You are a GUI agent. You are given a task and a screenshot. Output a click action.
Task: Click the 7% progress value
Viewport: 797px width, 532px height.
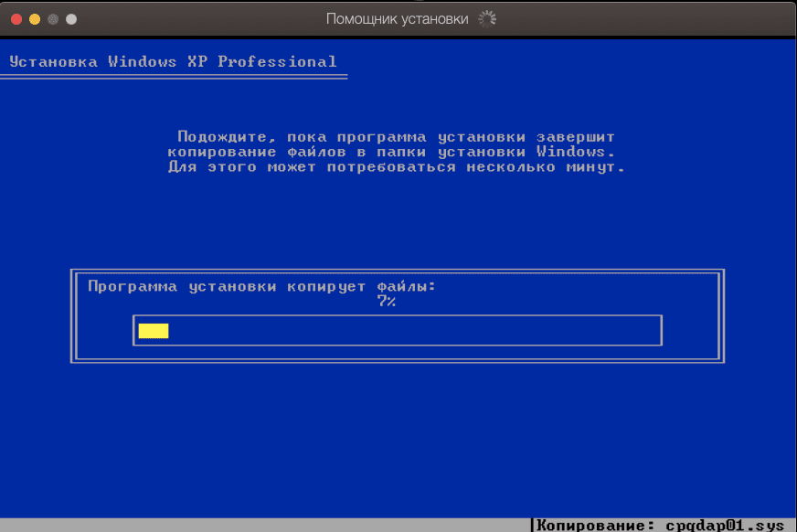point(387,302)
